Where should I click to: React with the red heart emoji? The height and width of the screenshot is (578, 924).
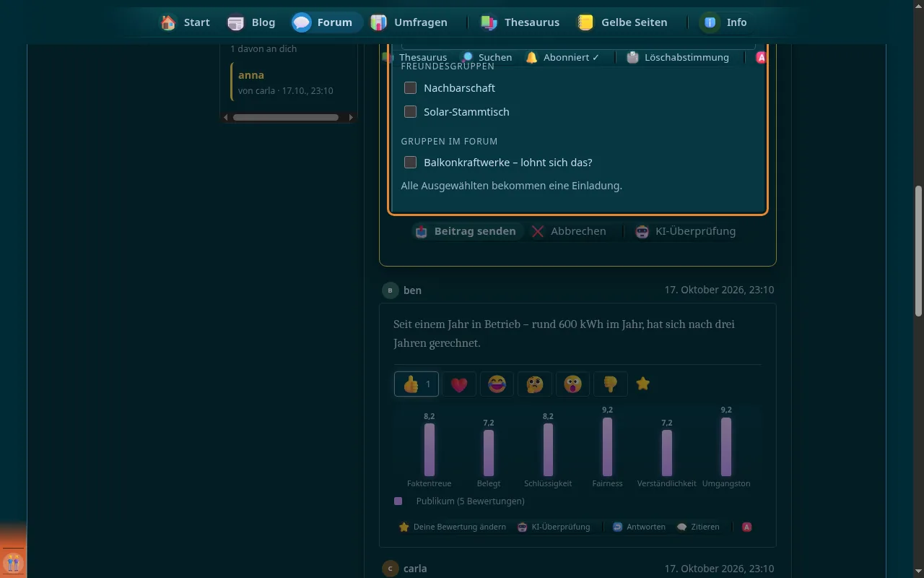459,384
